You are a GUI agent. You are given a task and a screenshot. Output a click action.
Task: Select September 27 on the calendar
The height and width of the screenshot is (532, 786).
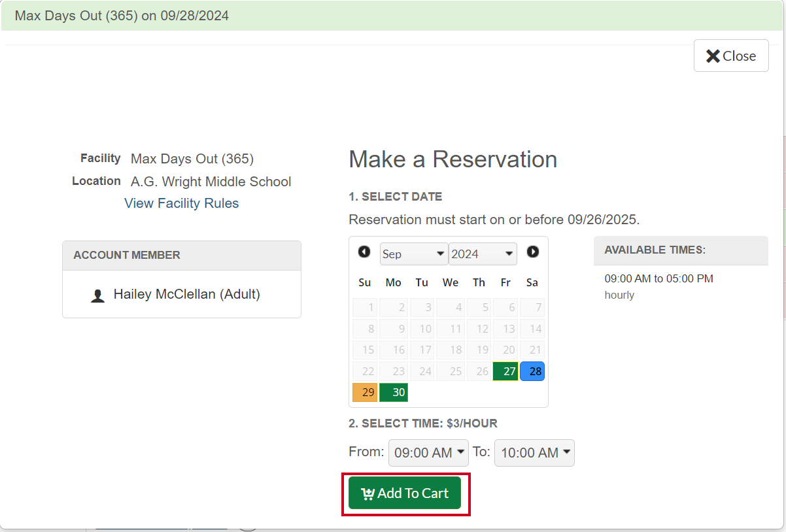click(x=505, y=371)
